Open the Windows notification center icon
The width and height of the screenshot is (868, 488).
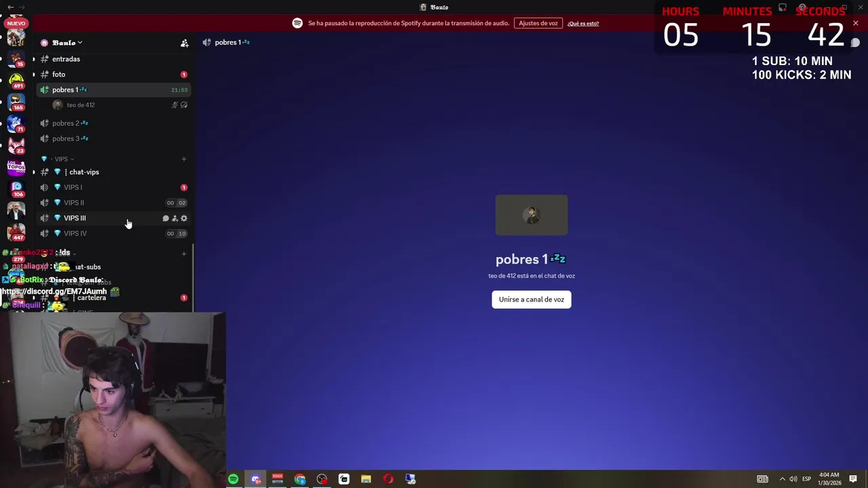[x=853, y=479]
